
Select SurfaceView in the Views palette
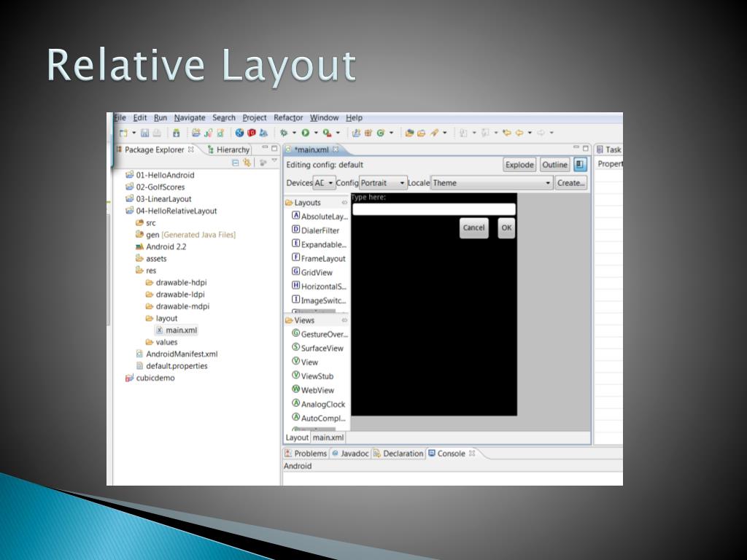coord(322,348)
